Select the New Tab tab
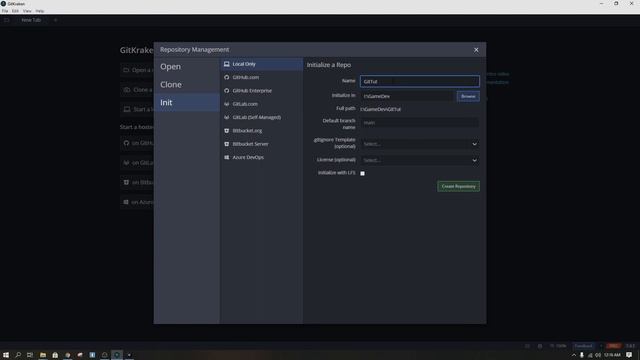 31,20
